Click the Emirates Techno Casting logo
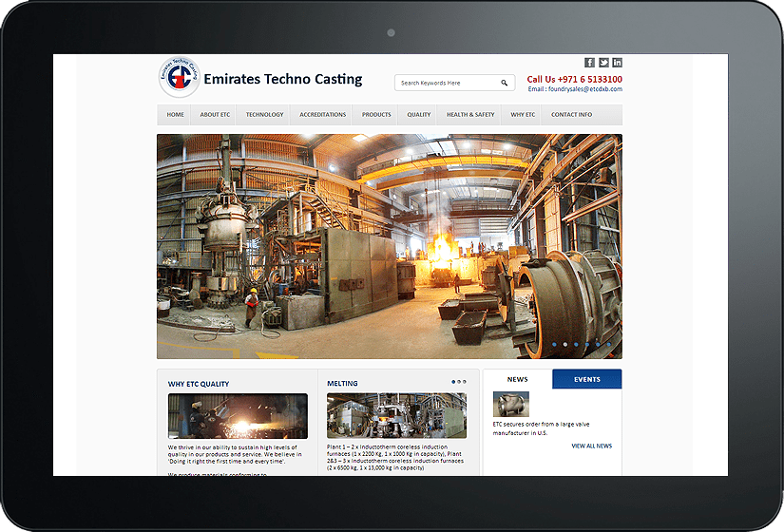Image resolution: width=784 pixels, height=532 pixels. coord(179,79)
